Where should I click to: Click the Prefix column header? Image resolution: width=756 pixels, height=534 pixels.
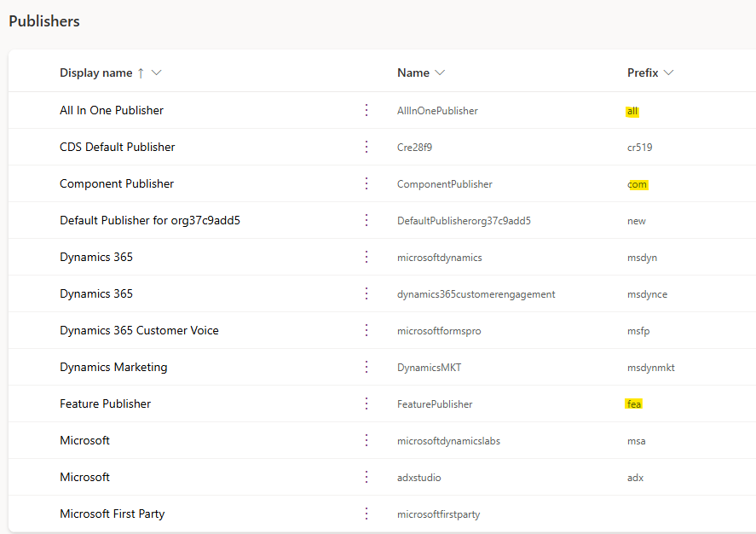tap(643, 73)
